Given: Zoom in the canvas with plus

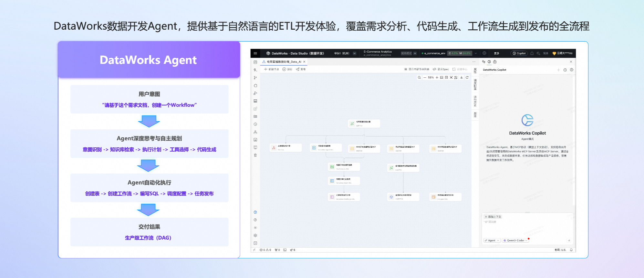Looking at the screenshot, I should 437,77.
